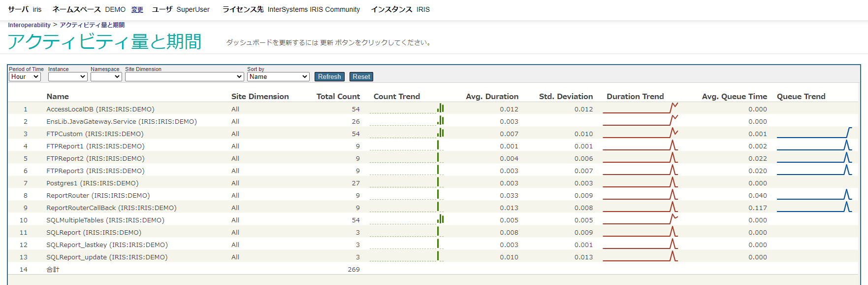
Task: Select the SQLReport (IRIS:IRIS:DEMO) row
Action: click(433, 232)
